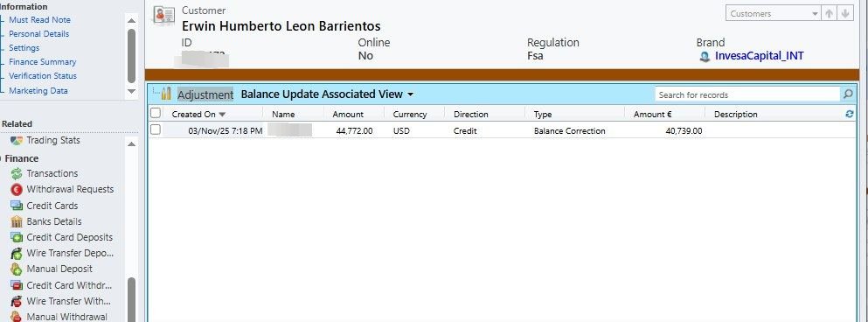Click the search magnifier icon
This screenshot has height=322, width=868.
[848, 94]
